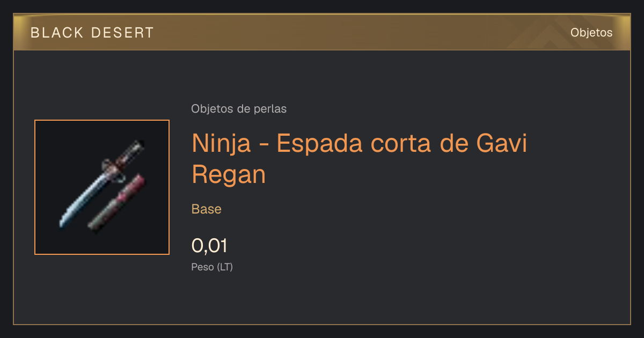Click the Peso (LT) label
The height and width of the screenshot is (338, 644).
[212, 267]
